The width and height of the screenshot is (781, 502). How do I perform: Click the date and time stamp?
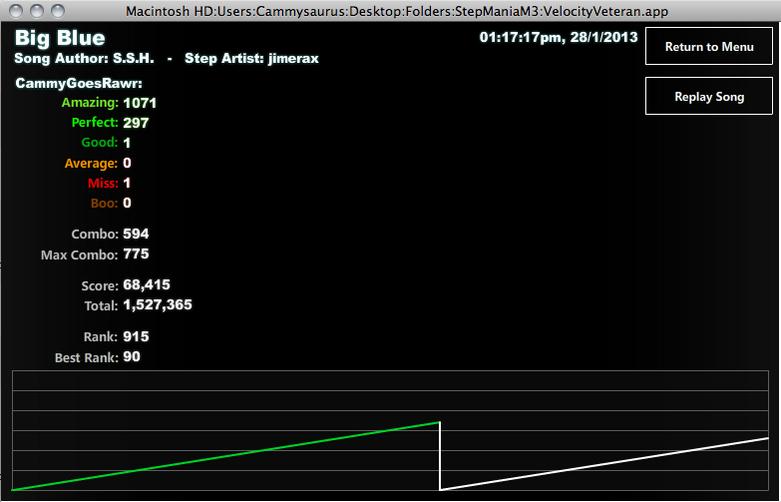coord(558,37)
